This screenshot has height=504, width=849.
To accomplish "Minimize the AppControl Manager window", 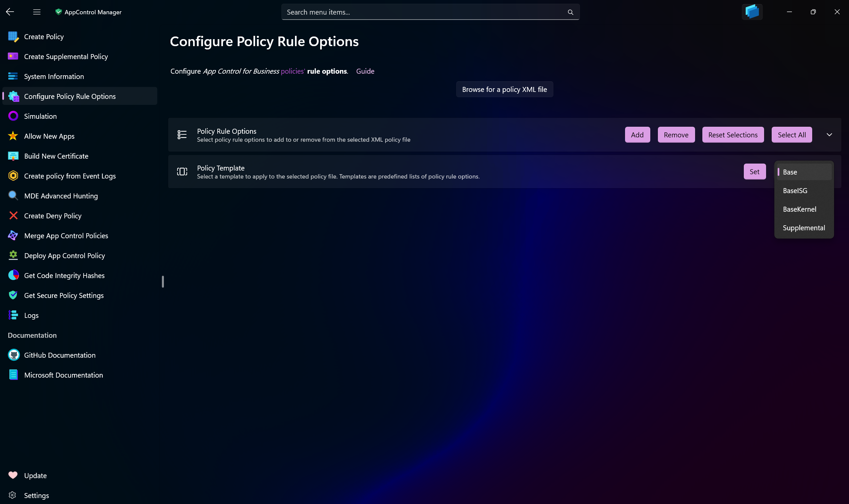I will [789, 12].
